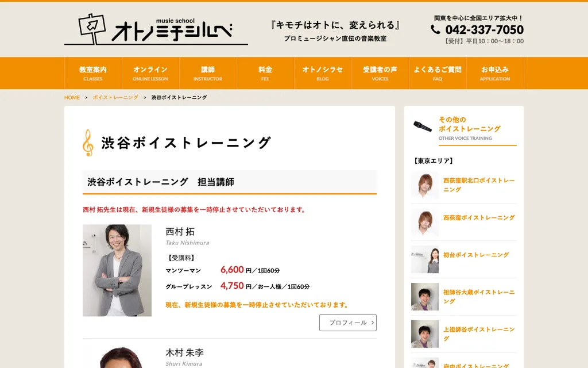Click the treble clef icon by the 渋谷ボイストレーニング title
588x368 pixels.
[x=88, y=143]
